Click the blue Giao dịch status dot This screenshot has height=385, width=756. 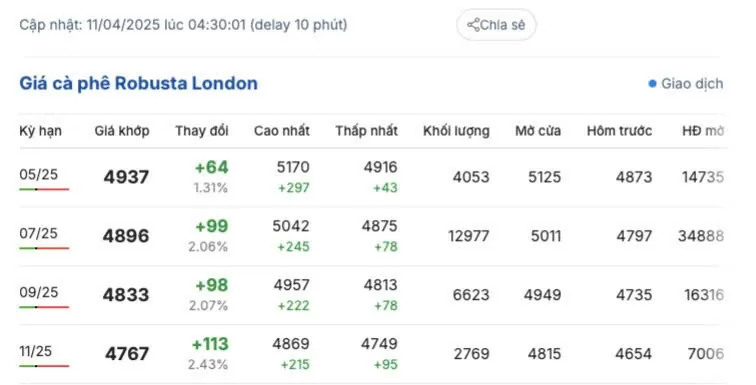point(652,84)
